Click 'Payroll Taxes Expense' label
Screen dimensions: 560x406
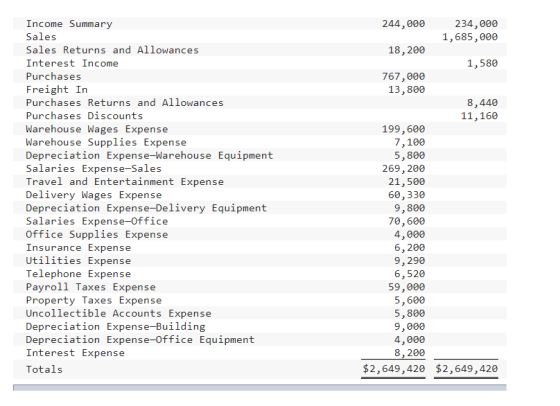click(91, 287)
